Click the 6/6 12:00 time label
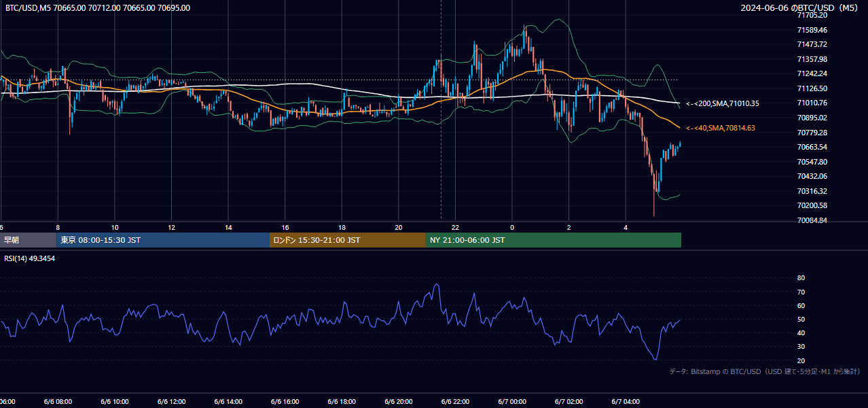This screenshot has width=868, height=408. coord(171,402)
